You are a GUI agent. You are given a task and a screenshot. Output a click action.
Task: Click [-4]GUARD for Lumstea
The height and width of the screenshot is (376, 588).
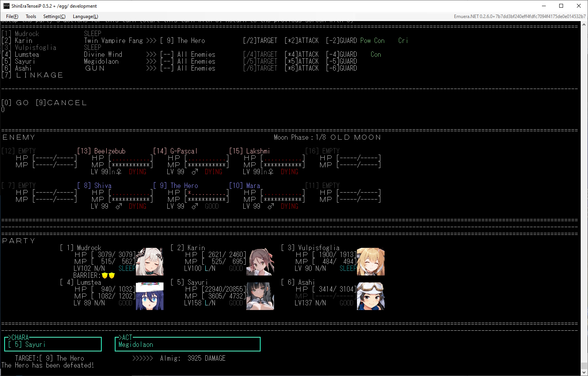click(342, 54)
